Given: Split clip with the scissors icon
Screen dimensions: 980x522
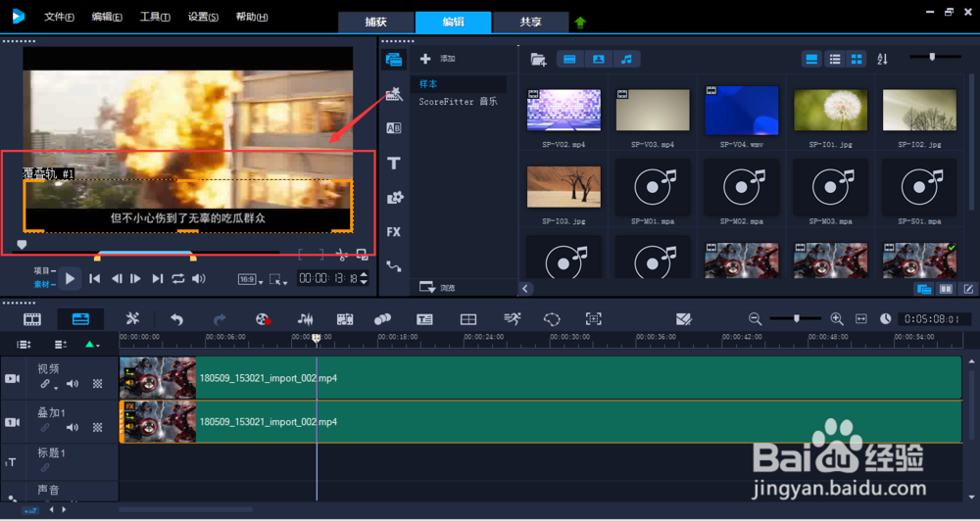Looking at the screenshot, I should click(341, 254).
